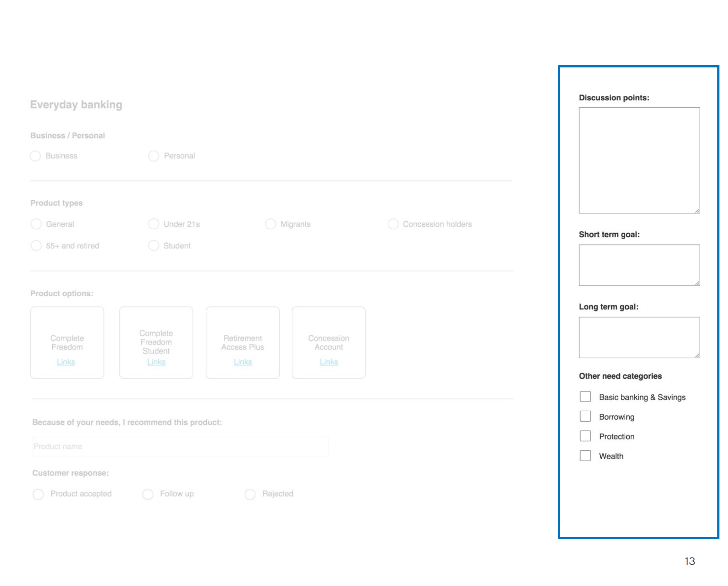Focus the Short term goal field

pyautogui.click(x=639, y=265)
